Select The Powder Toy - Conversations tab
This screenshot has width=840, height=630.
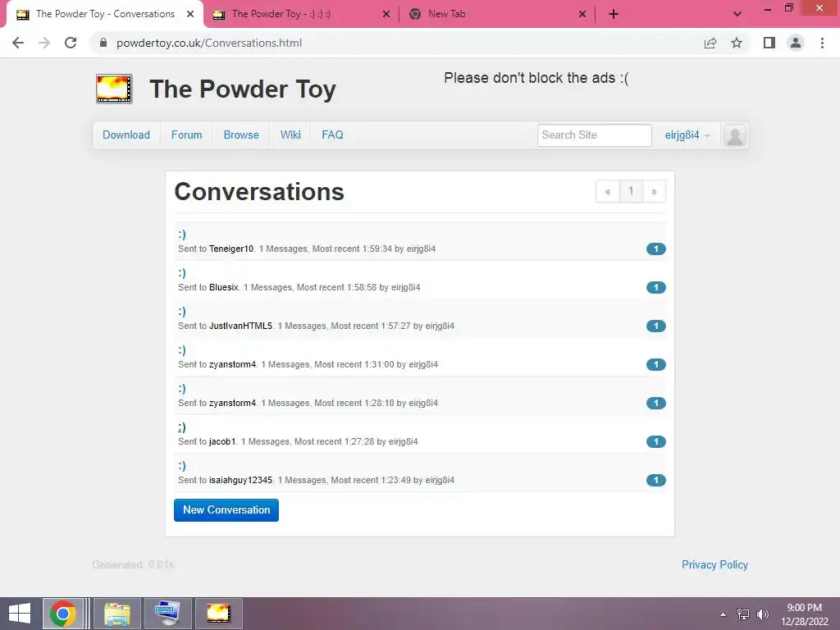tap(105, 14)
